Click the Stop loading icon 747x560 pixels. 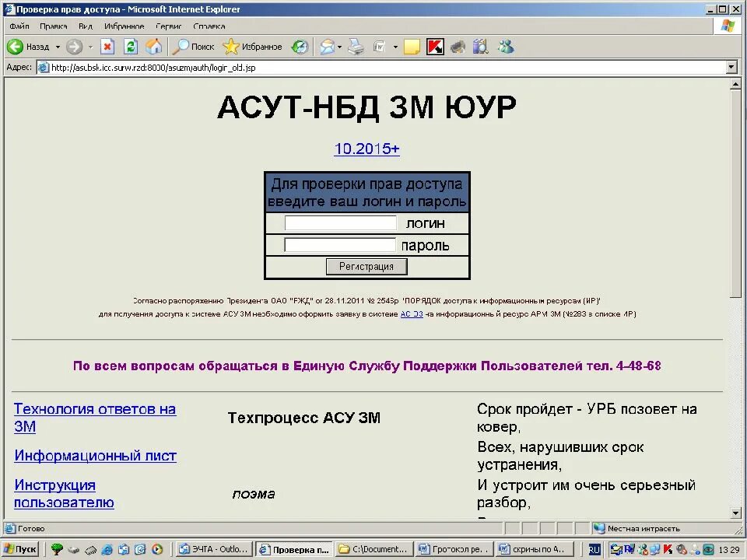tap(107, 47)
